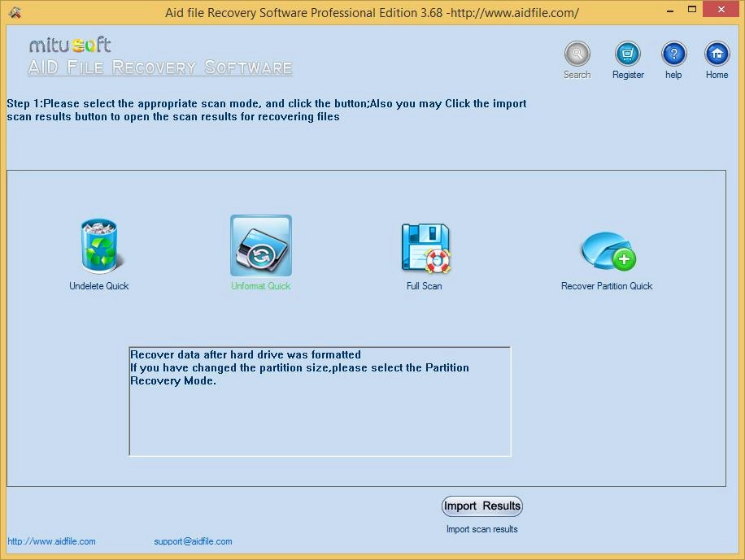Open the http://www.aidfile.com link

[x=51, y=541]
